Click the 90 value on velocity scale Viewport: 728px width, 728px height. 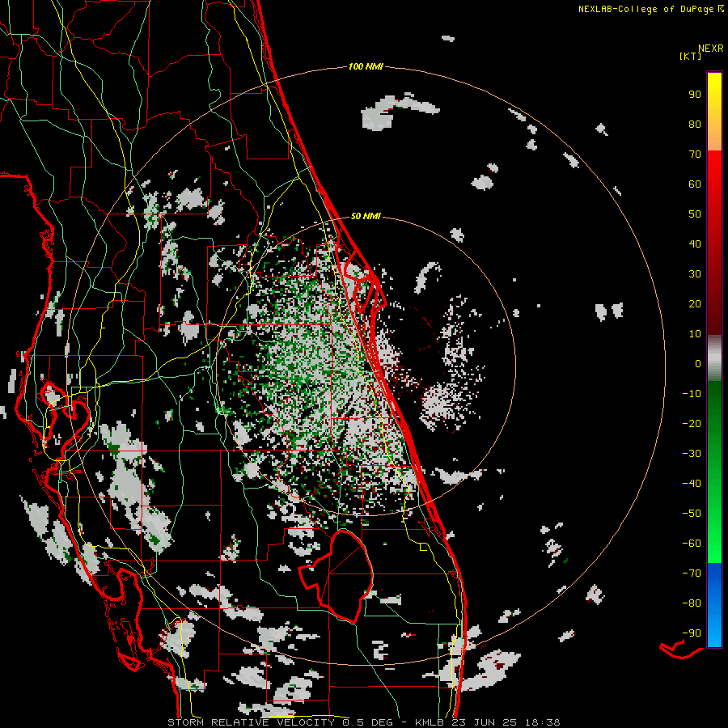(x=695, y=95)
